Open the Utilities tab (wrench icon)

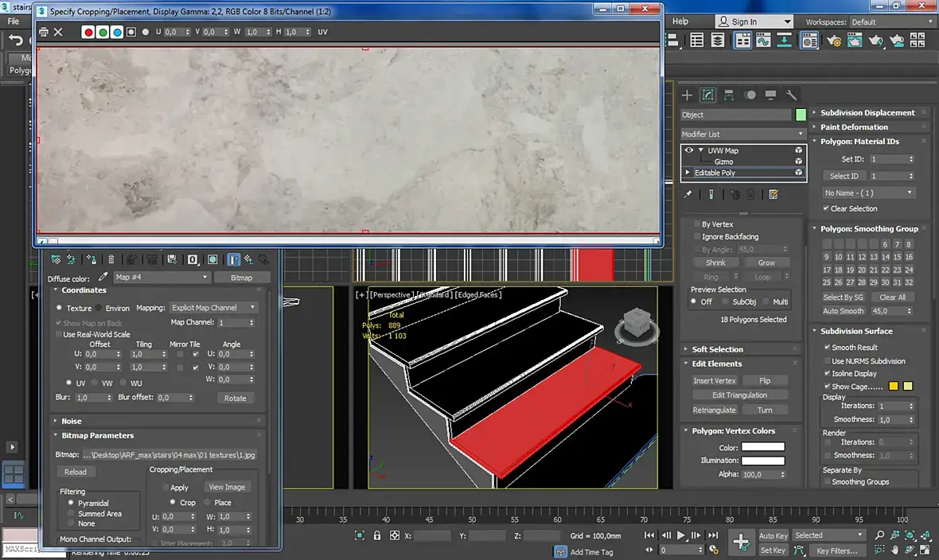point(791,95)
